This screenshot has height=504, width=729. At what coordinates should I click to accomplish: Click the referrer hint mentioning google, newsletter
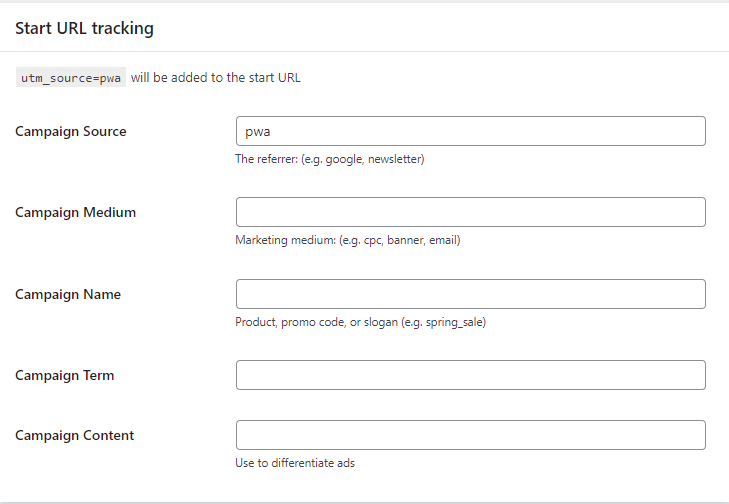(x=330, y=159)
